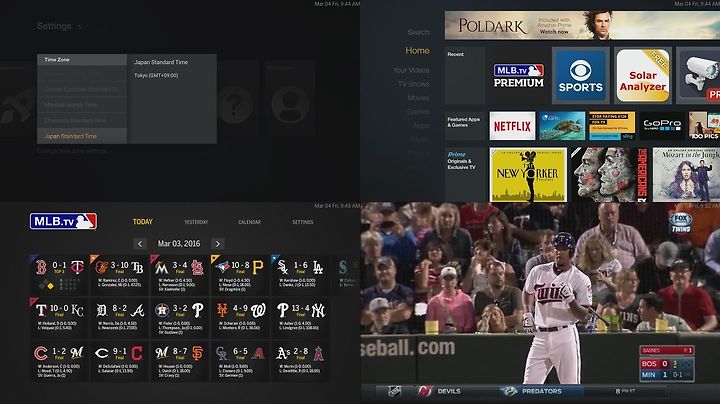
Task: Select Featured Apps & Games row label
Action: (464, 125)
